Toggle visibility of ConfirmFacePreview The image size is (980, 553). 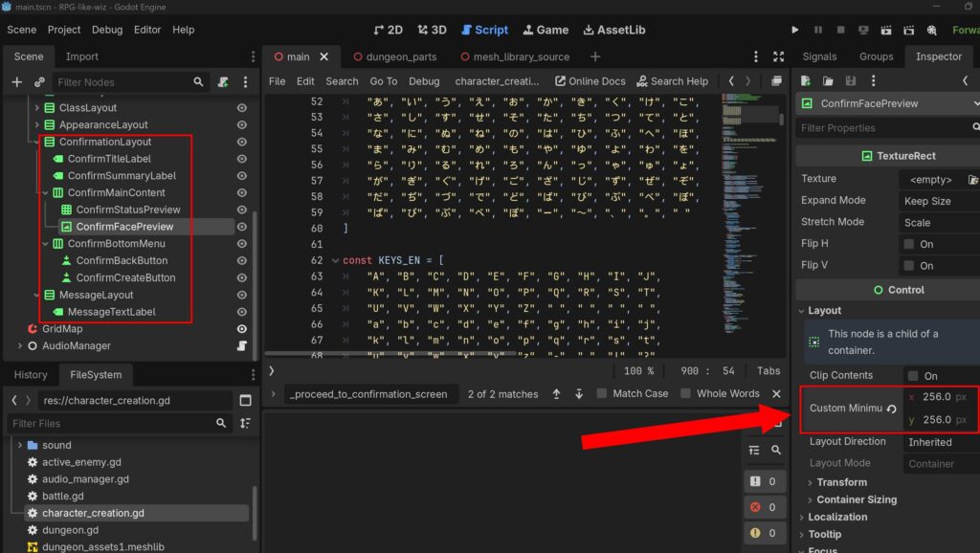click(242, 227)
